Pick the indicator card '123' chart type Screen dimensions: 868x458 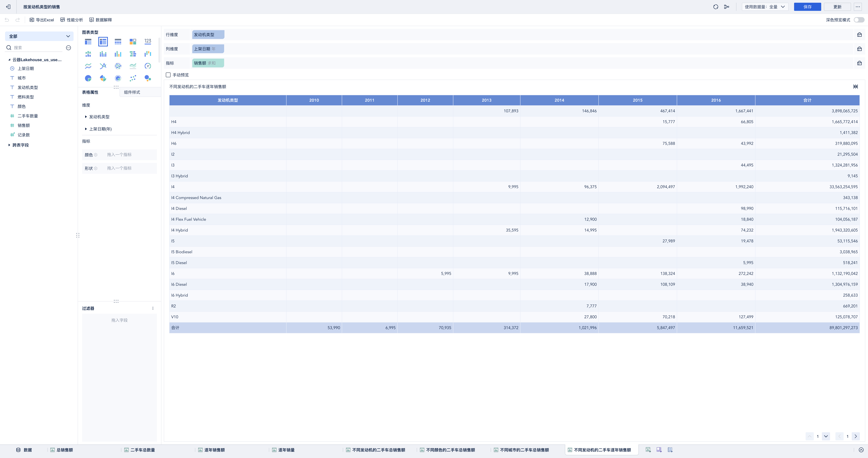click(148, 41)
